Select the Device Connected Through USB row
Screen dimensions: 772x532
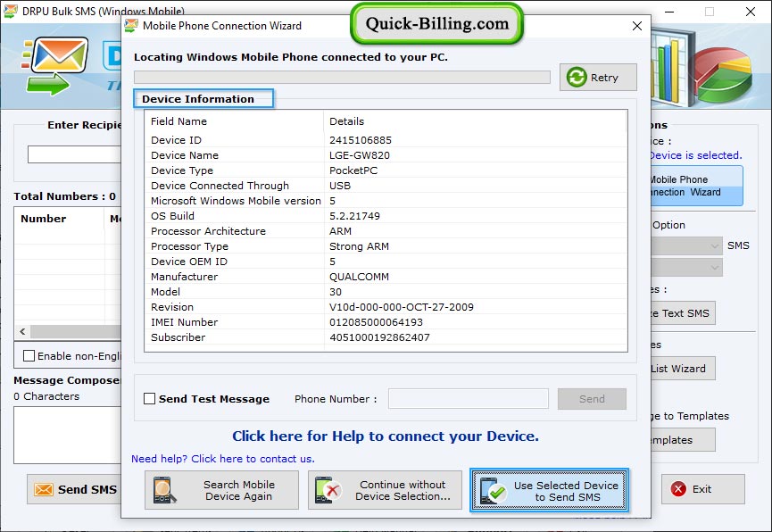point(386,186)
